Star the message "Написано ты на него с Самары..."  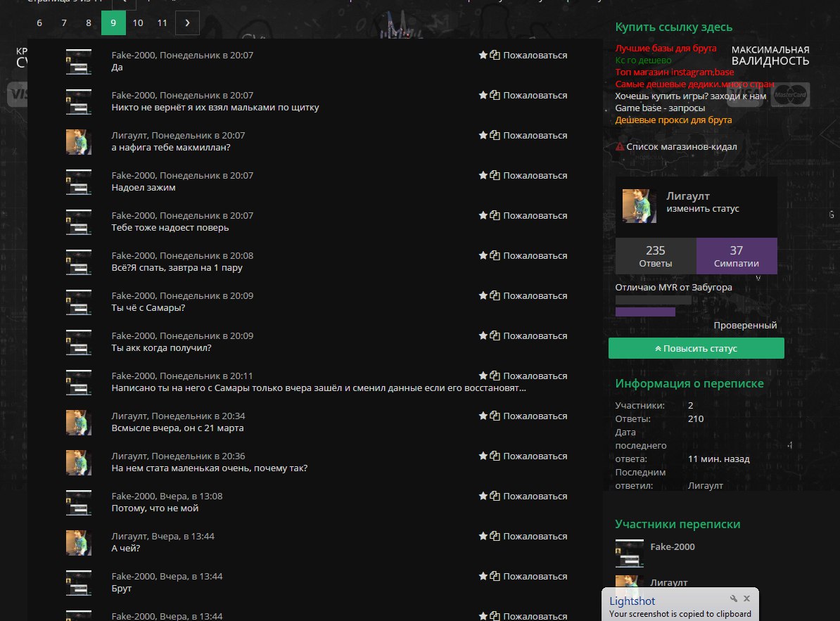click(x=483, y=376)
